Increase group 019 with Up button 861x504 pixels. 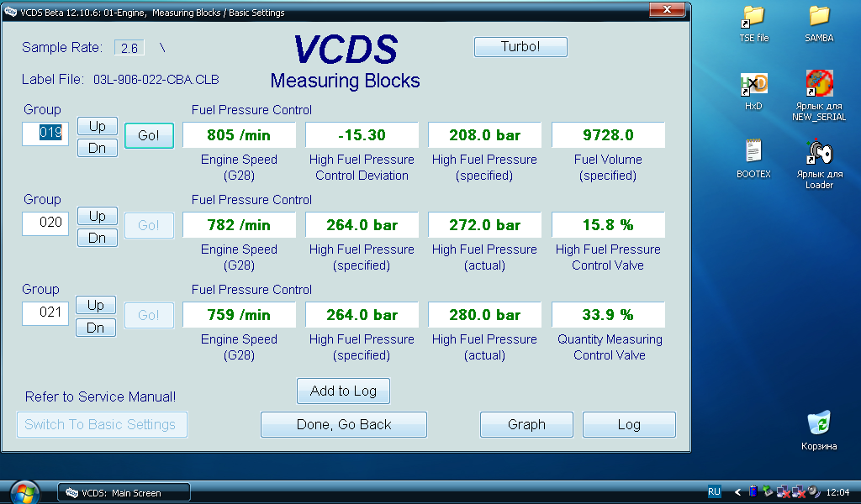[x=98, y=126]
